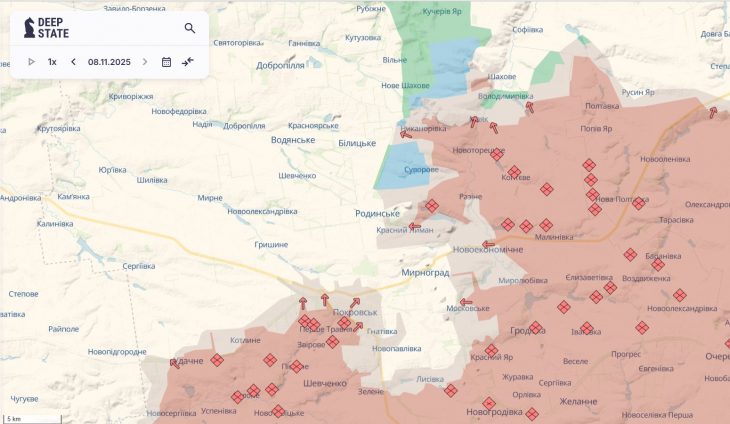Click the compare arrows icon

188,62
